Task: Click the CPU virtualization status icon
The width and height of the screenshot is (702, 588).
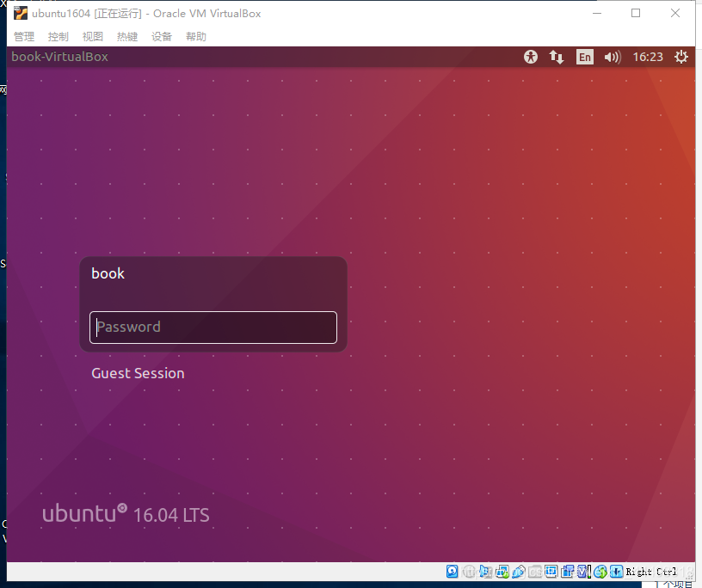Action: (584, 572)
